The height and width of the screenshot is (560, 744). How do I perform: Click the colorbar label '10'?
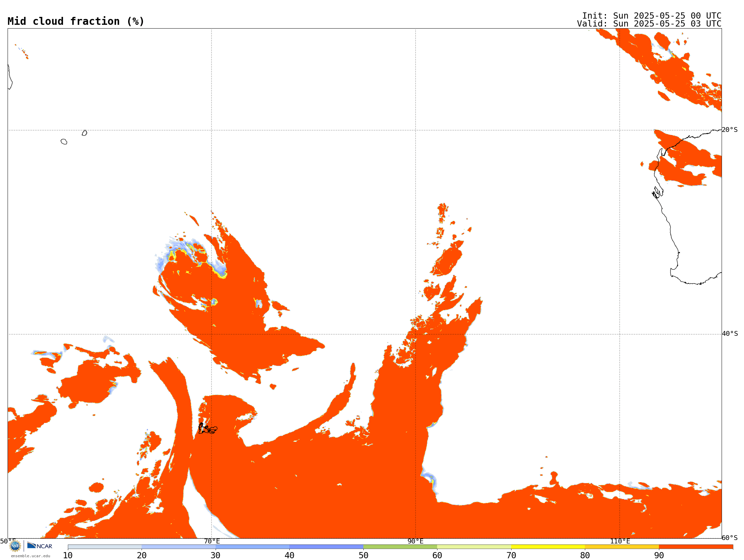(x=68, y=556)
